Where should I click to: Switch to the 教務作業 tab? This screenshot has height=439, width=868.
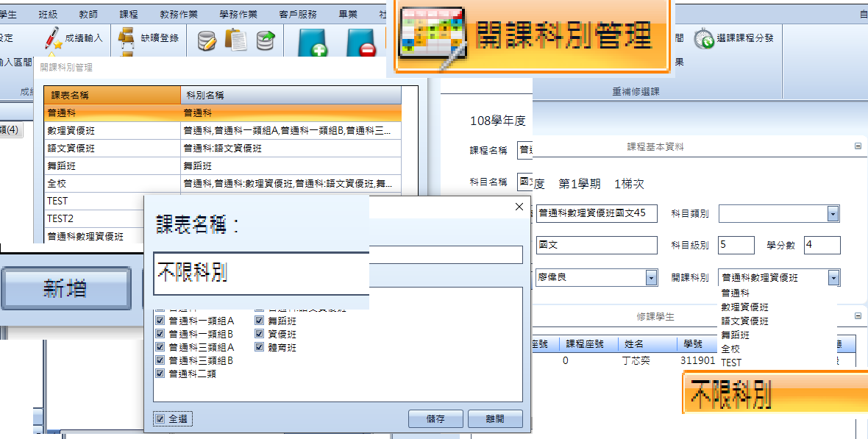178,15
